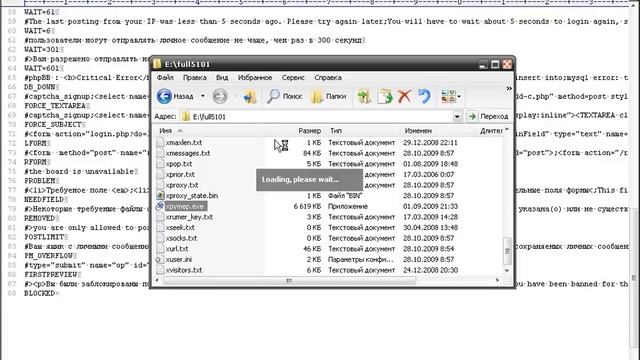Click the Файл "BIN" type cell
This screenshot has height=360, width=640.
345,196
